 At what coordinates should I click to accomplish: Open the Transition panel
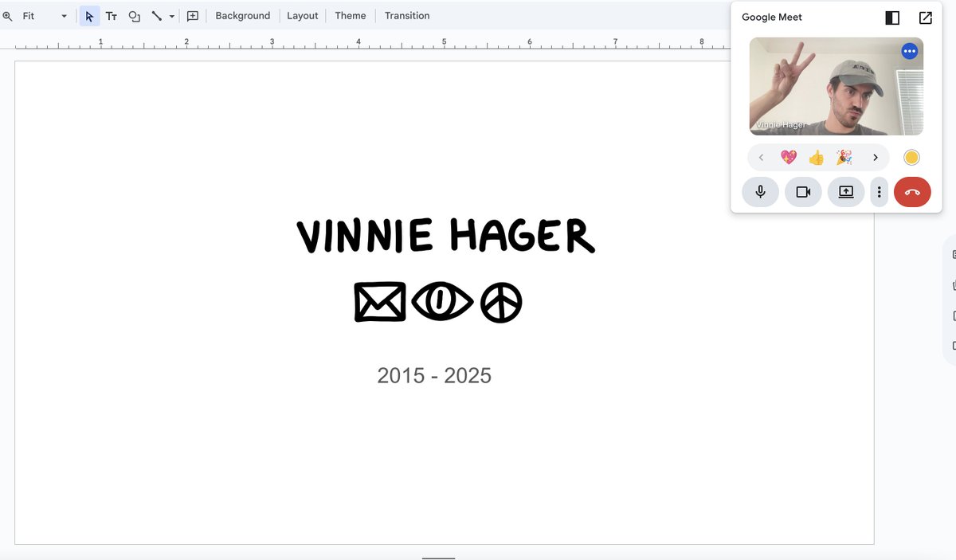406,15
